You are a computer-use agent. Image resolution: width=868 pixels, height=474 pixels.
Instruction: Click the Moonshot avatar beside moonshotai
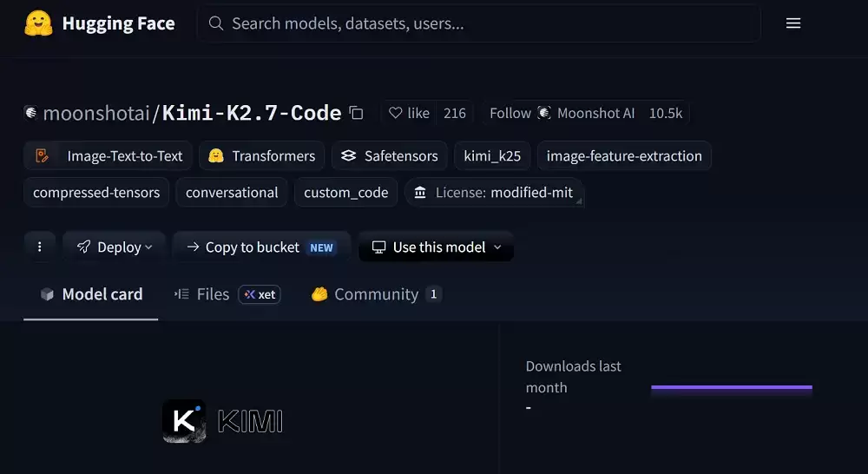pyautogui.click(x=31, y=113)
